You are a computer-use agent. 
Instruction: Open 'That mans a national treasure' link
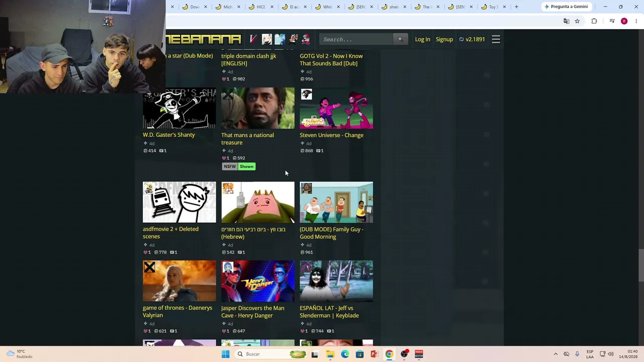[x=248, y=139]
